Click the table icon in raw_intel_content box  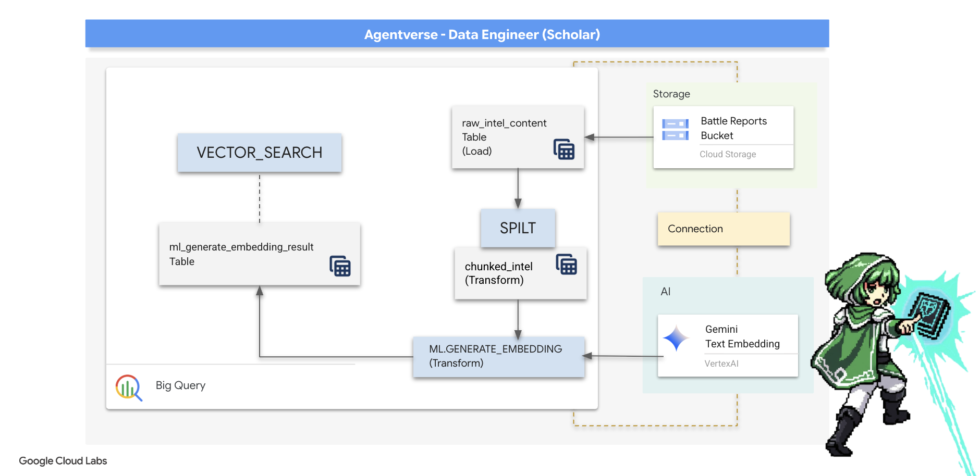563,149
